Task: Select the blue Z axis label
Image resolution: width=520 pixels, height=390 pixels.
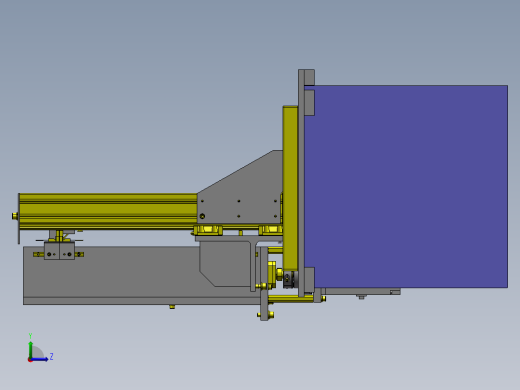Action: tap(51, 357)
